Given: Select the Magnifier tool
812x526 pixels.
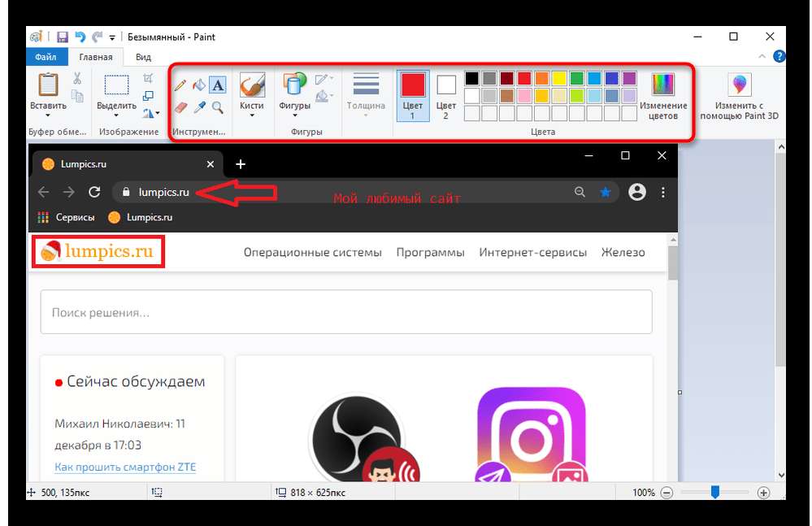Looking at the screenshot, I should point(218,107).
